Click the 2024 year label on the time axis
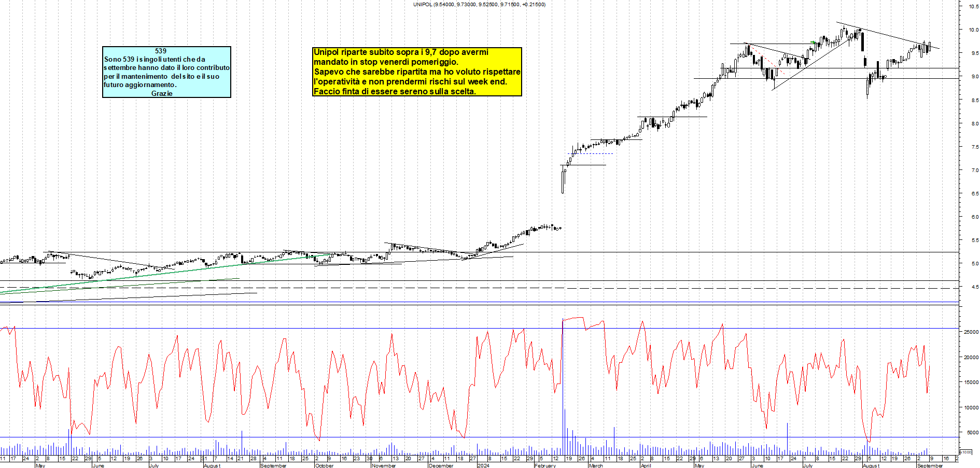 483,465
